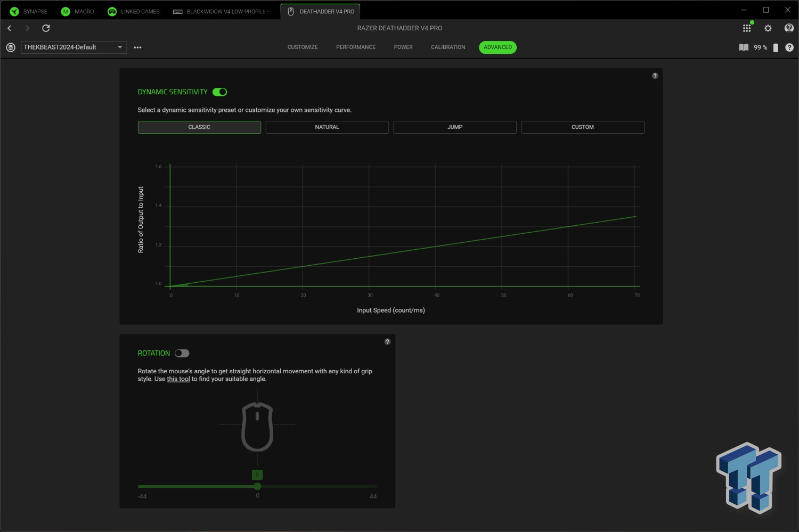Viewport: 799px width, 532px height.
Task: Open the Calibration tab
Action: (447, 47)
